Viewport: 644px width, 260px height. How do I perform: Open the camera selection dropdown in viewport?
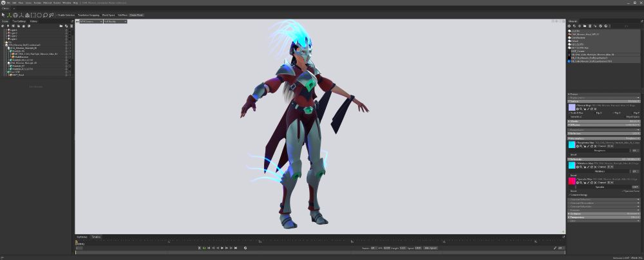[91, 21]
